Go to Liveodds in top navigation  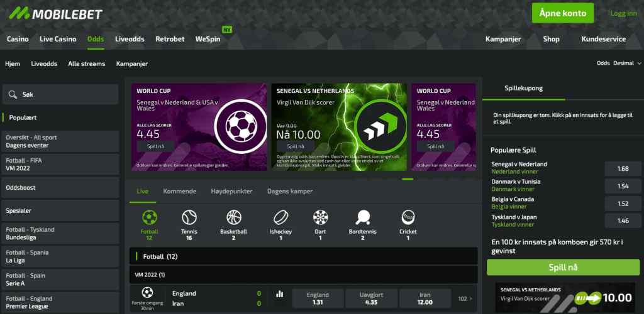[130, 40]
